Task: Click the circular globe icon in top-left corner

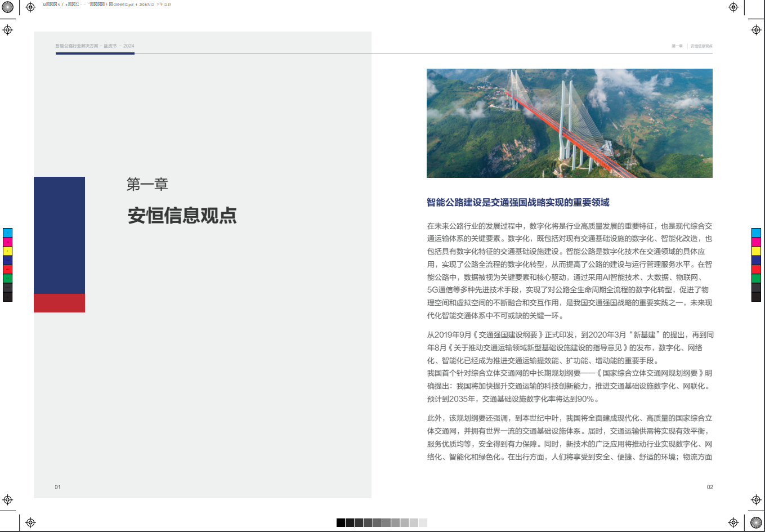Action: tap(8, 7)
